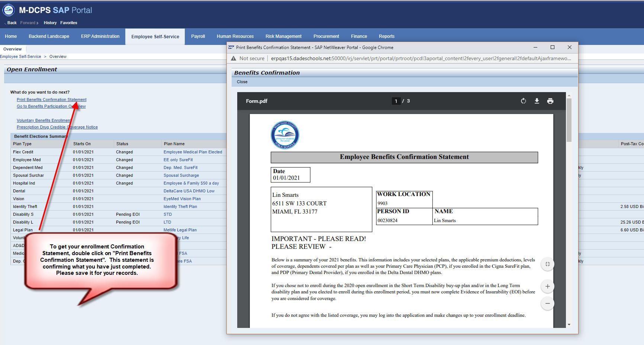The height and width of the screenshot is (345, 644).
Task: Switch to the Home tab
Action: 11,36
